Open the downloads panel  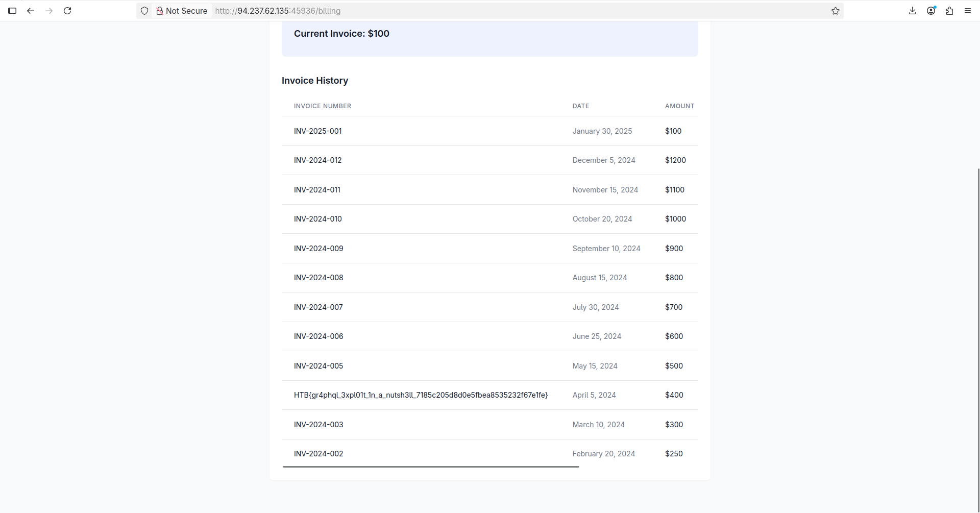coord(913,11)
